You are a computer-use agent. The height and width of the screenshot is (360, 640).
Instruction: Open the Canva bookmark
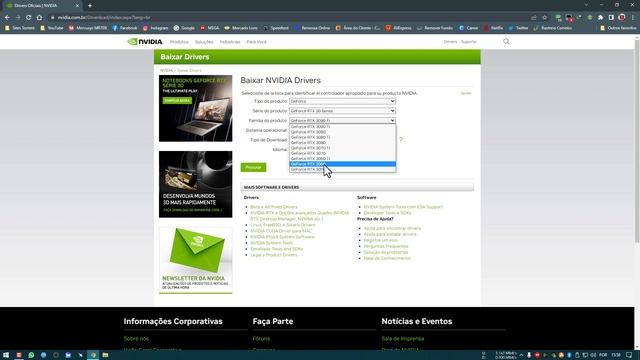point(469,28)
